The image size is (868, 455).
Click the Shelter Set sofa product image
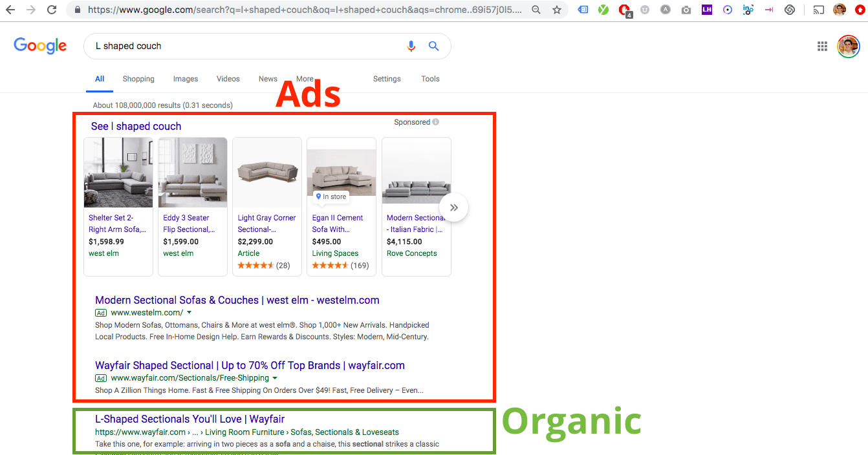click(x=118, y=173)
